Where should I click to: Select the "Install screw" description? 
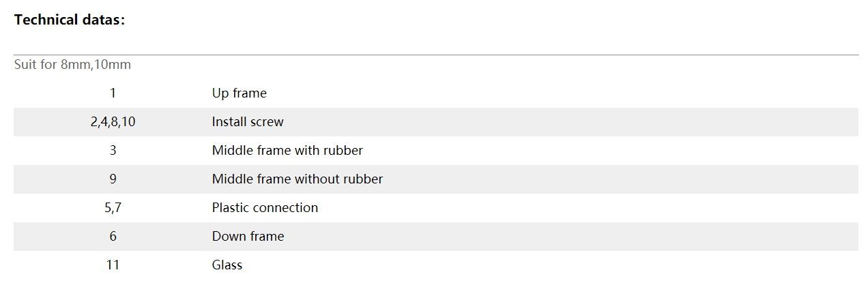[247, 122]
